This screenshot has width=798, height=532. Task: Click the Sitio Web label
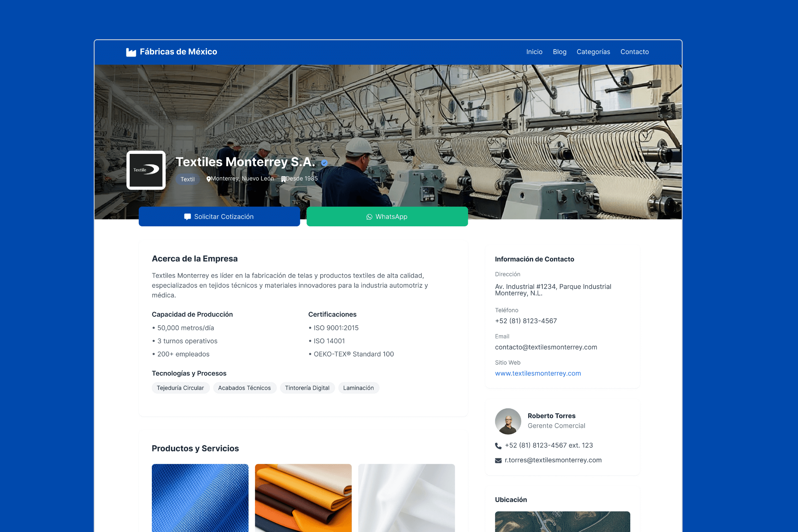point(507,363)
